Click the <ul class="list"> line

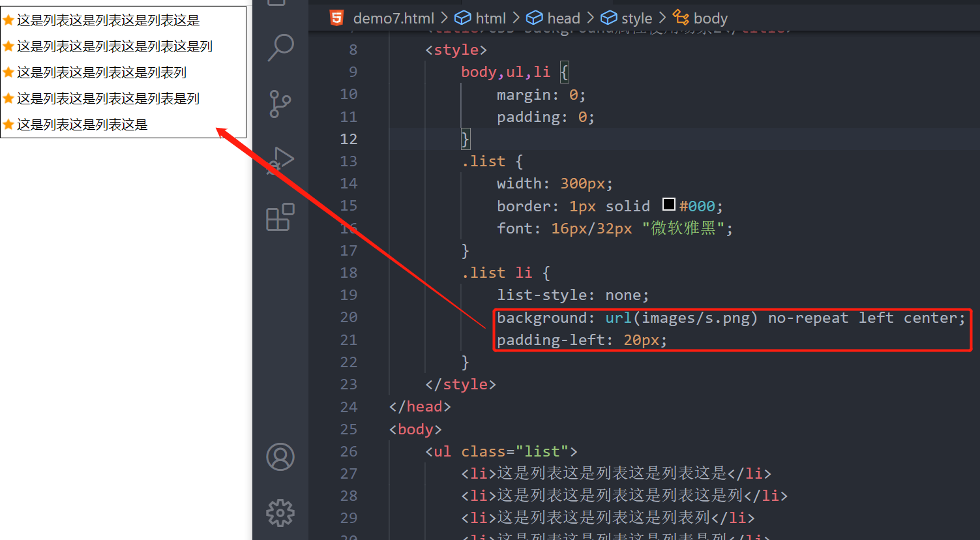pyautogui.click(x=501, y=451)
